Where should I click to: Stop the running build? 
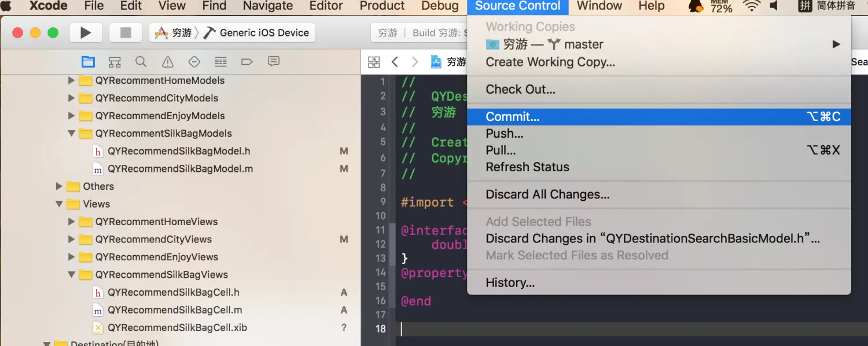tap(126, 33)
